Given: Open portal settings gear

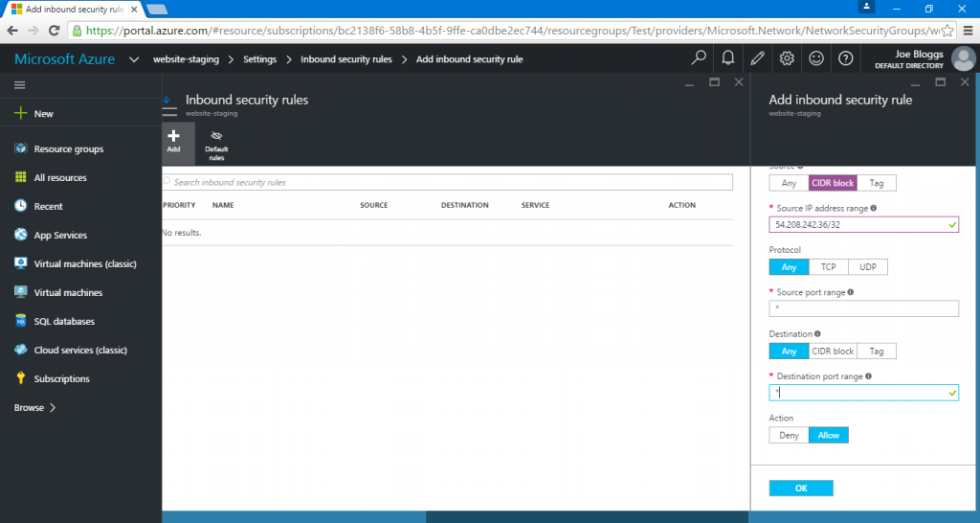Looking at the screenshot, I should coord(787,58).
